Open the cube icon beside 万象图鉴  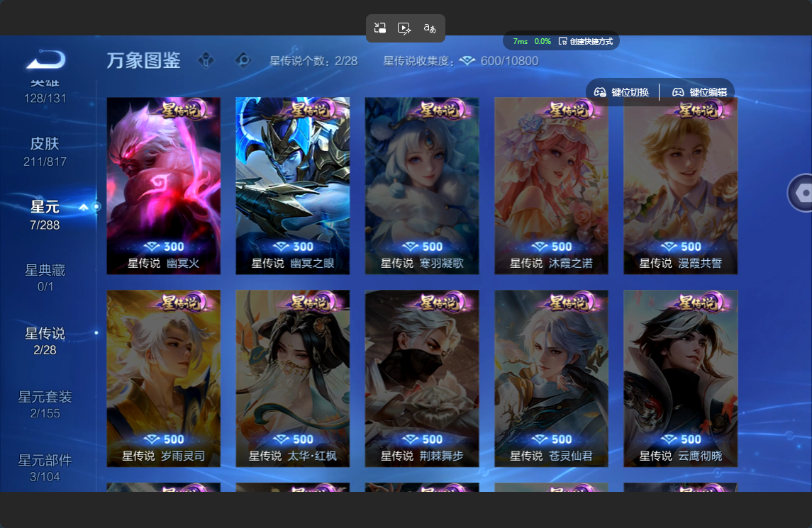pyautogui.click(x=206, y=60)
